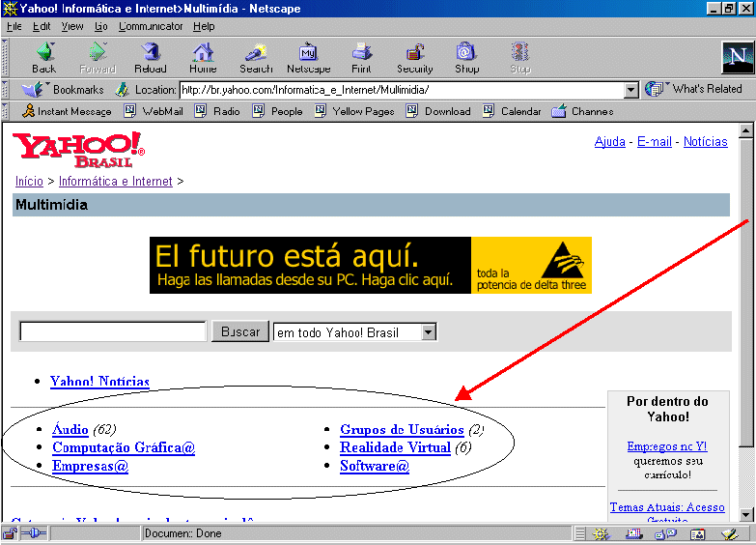
Task: Click the Netscape N logo
Action: coord(738,57)
